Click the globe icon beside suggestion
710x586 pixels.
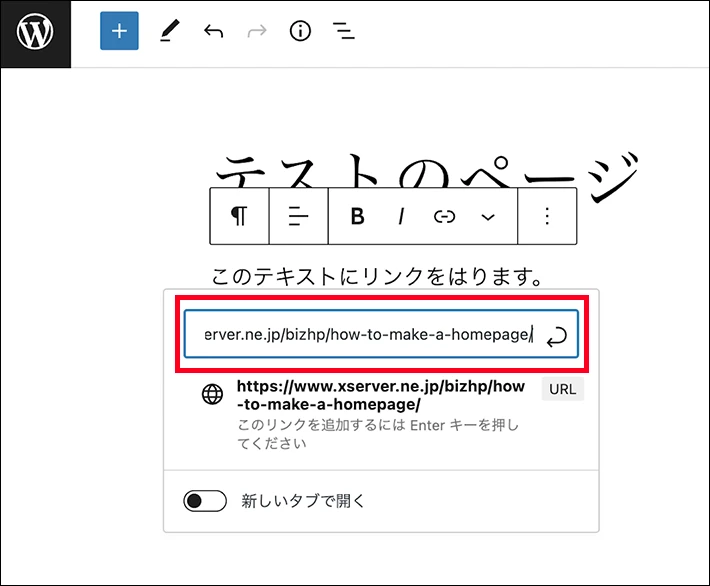tap(212, 394)
